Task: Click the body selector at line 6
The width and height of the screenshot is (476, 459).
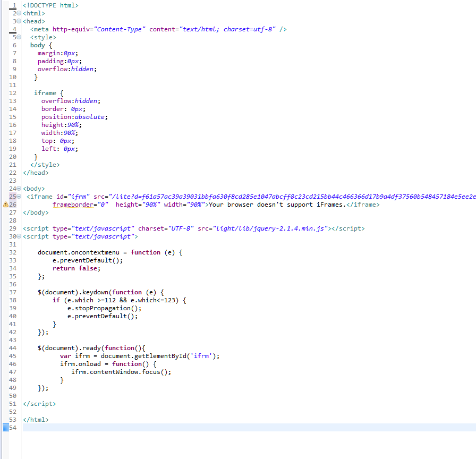Action: tap(38, 45)
